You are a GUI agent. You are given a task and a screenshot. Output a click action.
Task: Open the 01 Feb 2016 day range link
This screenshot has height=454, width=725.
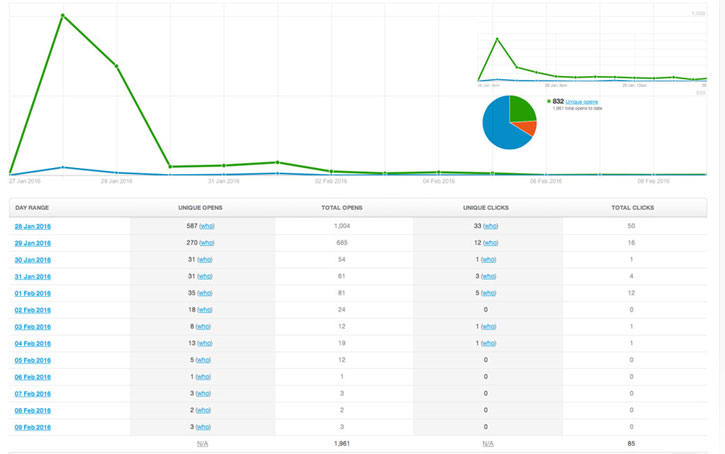[x=32, y=293]
